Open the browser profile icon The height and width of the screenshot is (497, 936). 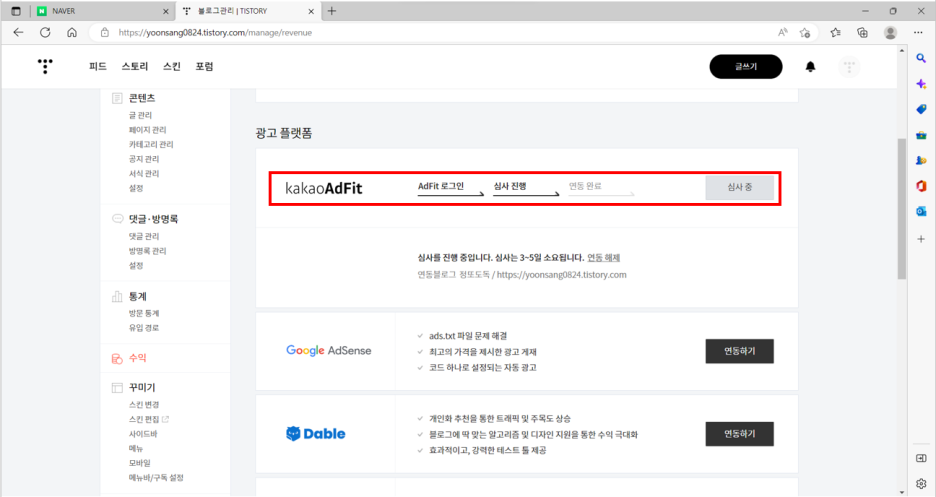point(890,33)
